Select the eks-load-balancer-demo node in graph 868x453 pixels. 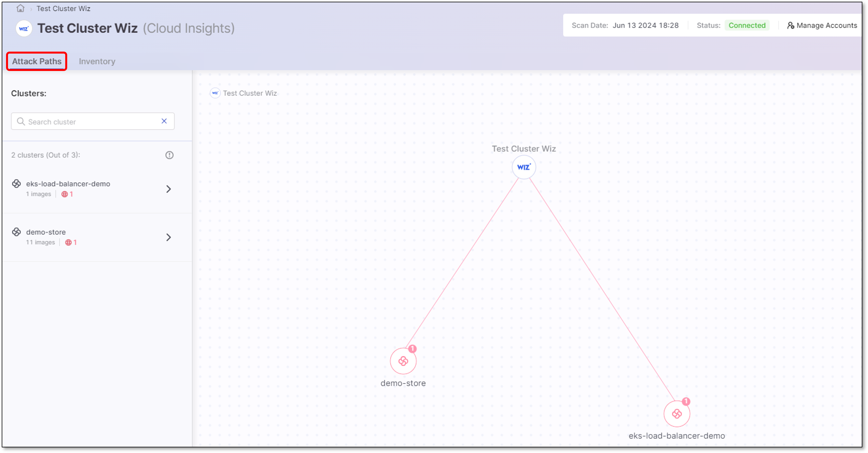pos(677,414)
